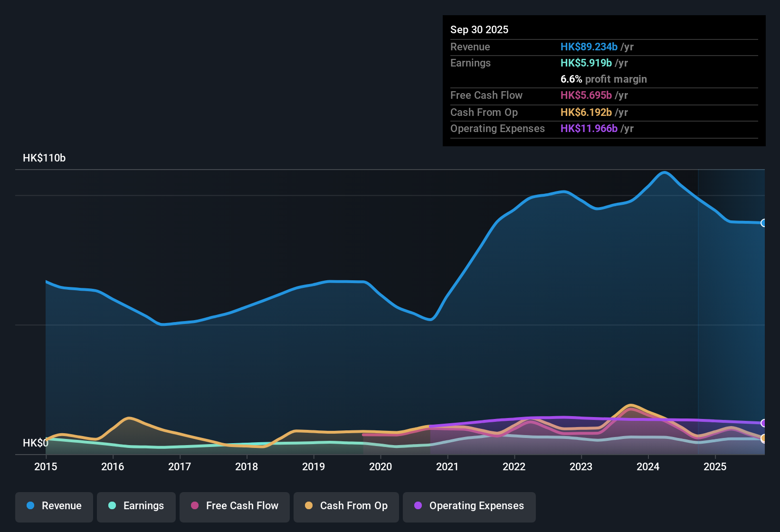Expand the Sep 30 2025 data tooltip
Image resolution: width=780 pixels, height=532 pixels.
(479, 29)
